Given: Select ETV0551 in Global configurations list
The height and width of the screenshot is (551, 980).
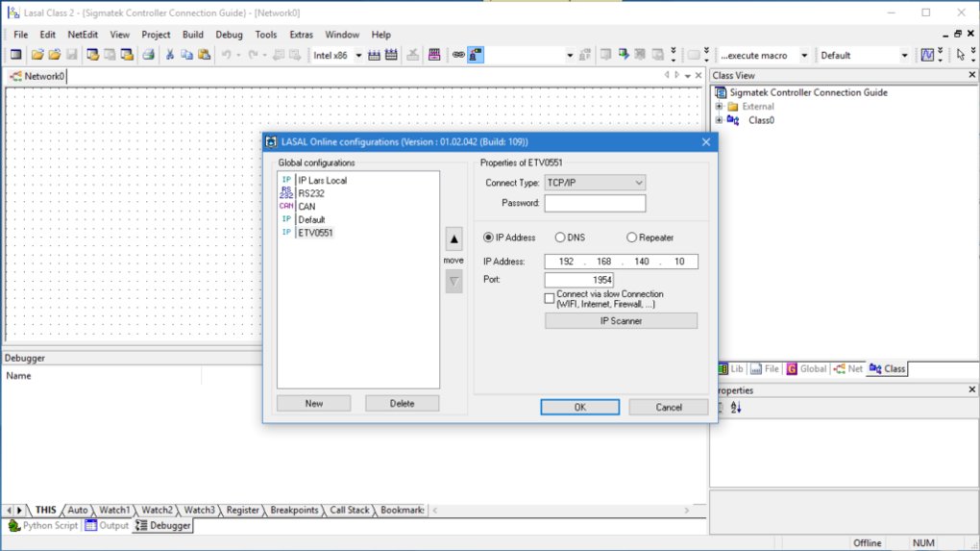Looking at the screenshot, I should click(315, 233).
